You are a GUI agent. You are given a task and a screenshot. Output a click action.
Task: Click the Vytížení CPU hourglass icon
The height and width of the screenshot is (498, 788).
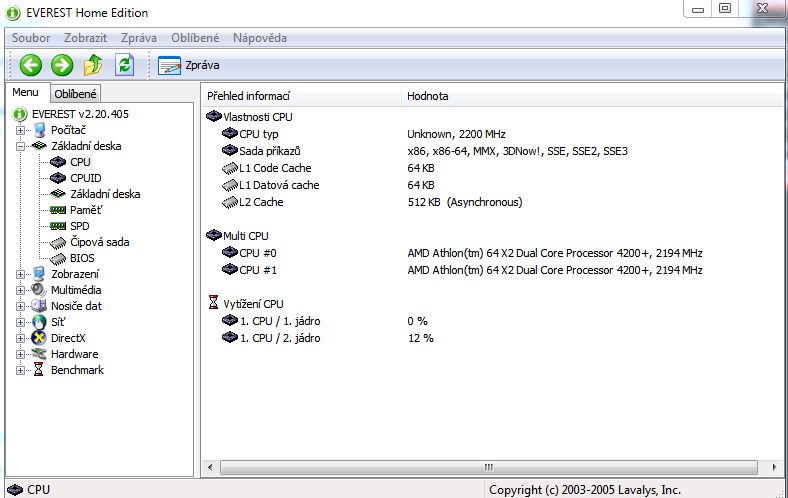[x=214, y=303]
